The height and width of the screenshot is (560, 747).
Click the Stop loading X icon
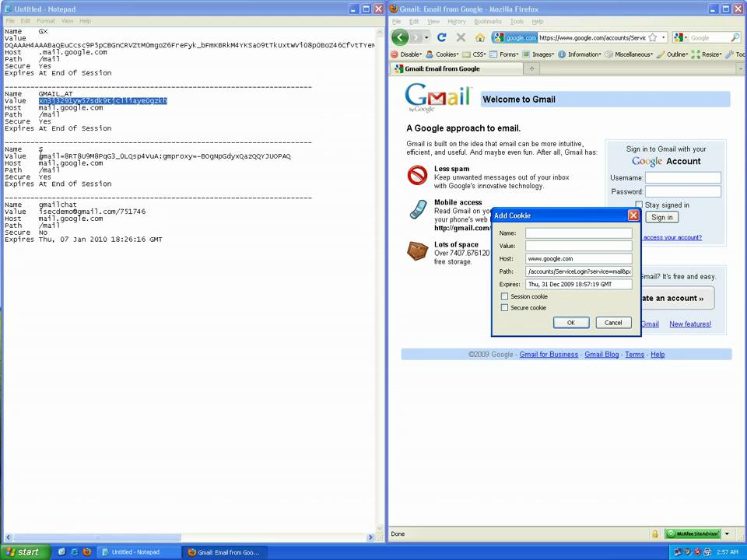coord(461,37)
